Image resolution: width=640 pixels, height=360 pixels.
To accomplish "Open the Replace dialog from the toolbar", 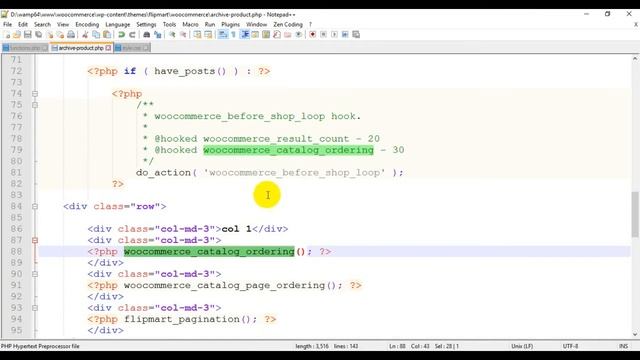I will click(x=158, y=35).
